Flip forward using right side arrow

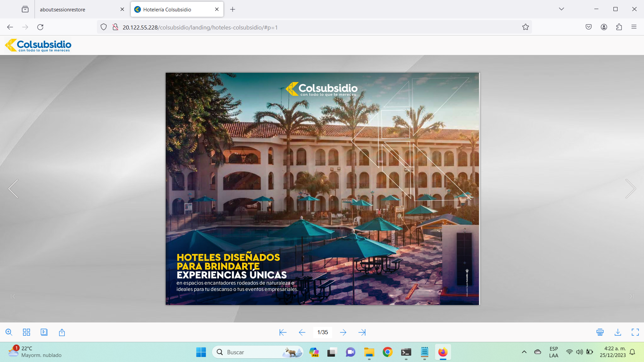[630, 189]
